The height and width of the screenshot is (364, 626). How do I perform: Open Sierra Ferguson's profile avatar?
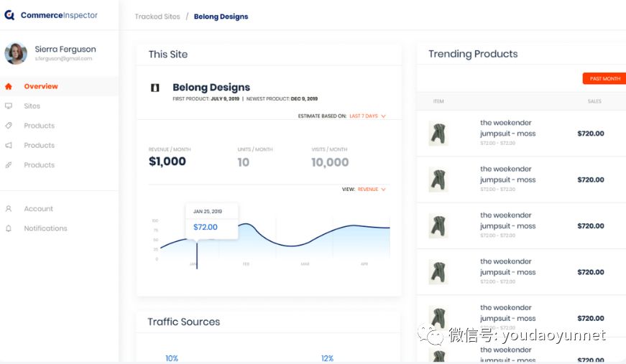[x=16, y=53]
